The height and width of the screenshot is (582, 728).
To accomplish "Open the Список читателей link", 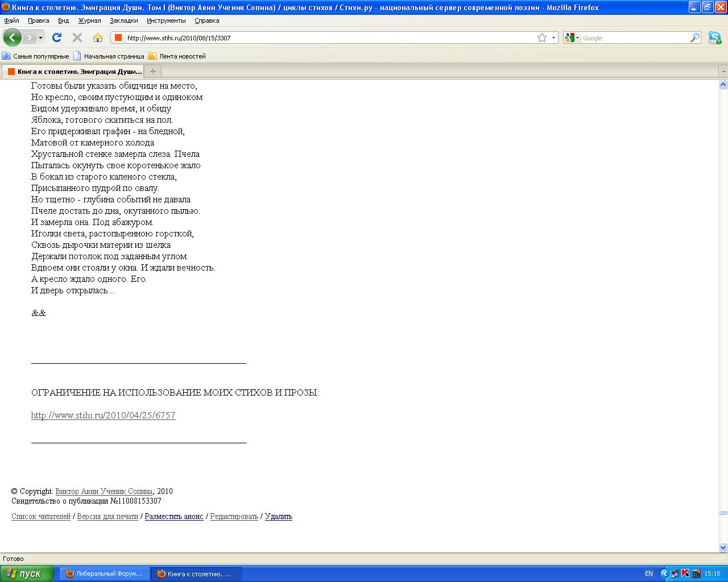I will [41, 517].
